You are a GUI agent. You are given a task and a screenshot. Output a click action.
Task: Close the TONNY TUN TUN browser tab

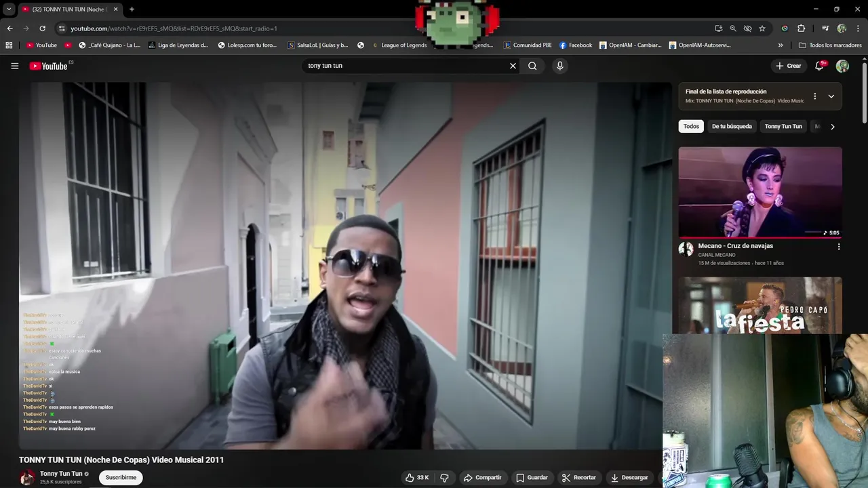[115, 9]
